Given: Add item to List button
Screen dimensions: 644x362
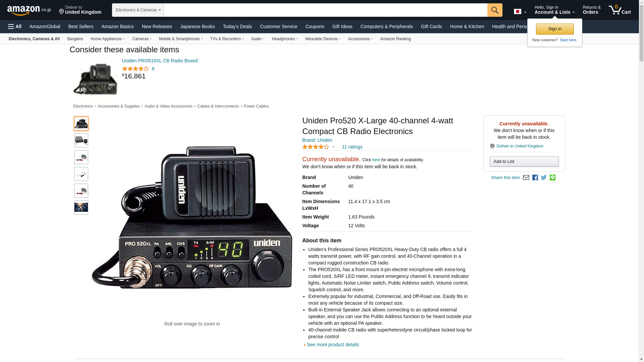Looking at the screenshot, I should tap(524, 162).
